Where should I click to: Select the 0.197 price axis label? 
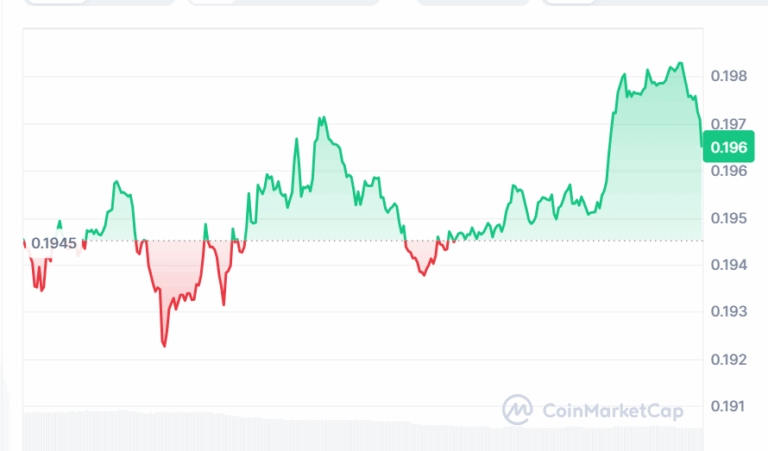point(727,124)
